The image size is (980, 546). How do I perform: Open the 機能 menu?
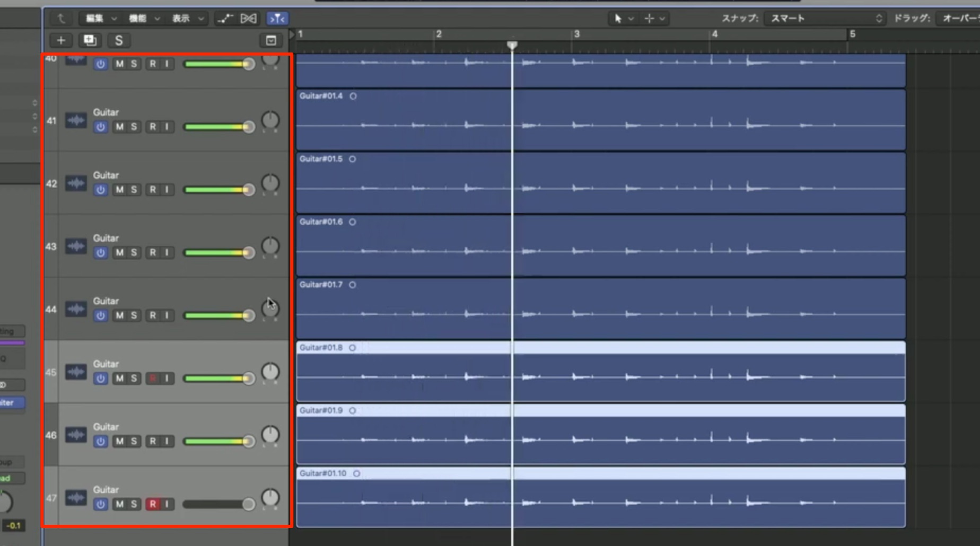coord(144,19)
